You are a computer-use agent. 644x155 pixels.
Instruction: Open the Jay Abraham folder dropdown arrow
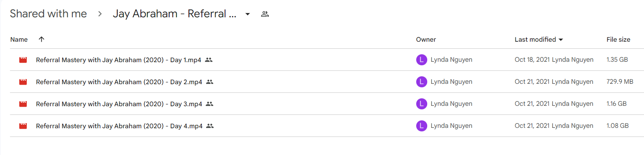click(x=247, y=14)
